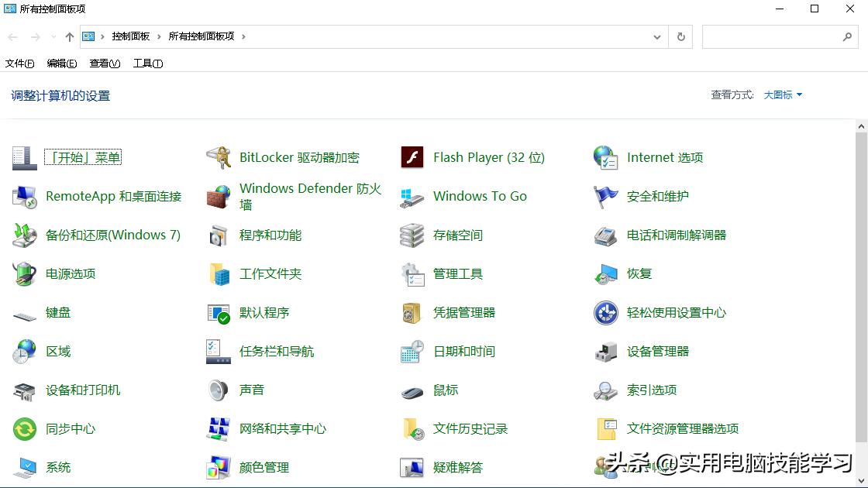Click the 调整计算机的设置 heading link
The width and height of the screenshot is (868, 488).
pyautogui.click(x=60, y=95)
